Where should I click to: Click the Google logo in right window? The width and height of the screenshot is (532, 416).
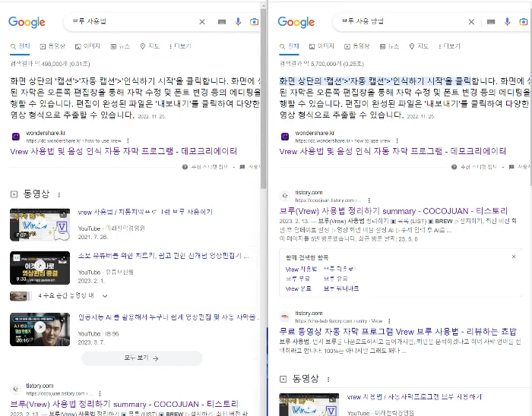(x=296, y=22)
